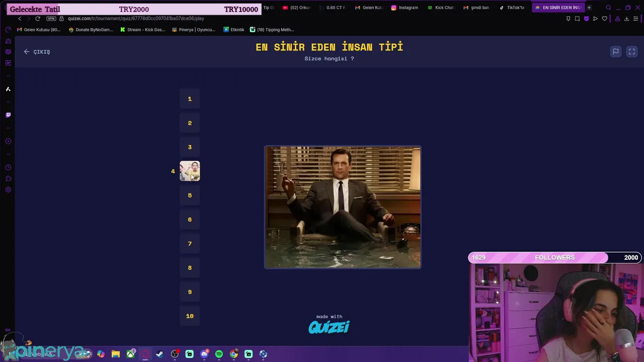Switch to the Orkun YouTube tab
Image resolution: width=644 pixels, height=362 pixels.
[297, 8]
